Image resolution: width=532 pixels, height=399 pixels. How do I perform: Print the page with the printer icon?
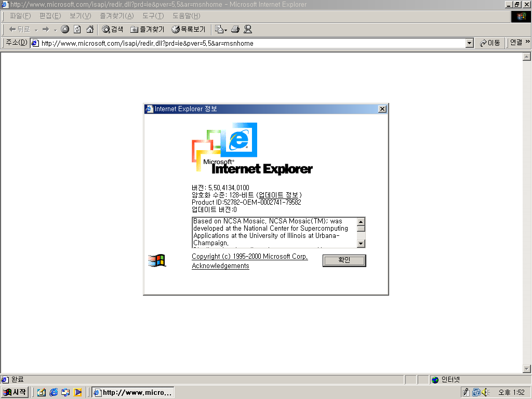pos(235,30)
